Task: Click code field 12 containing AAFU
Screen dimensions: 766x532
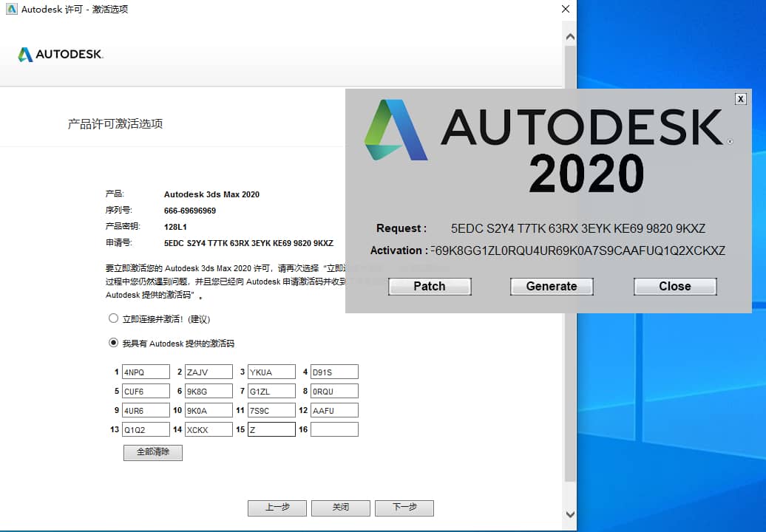Action: pyautogui.click(x=334, y=410)
